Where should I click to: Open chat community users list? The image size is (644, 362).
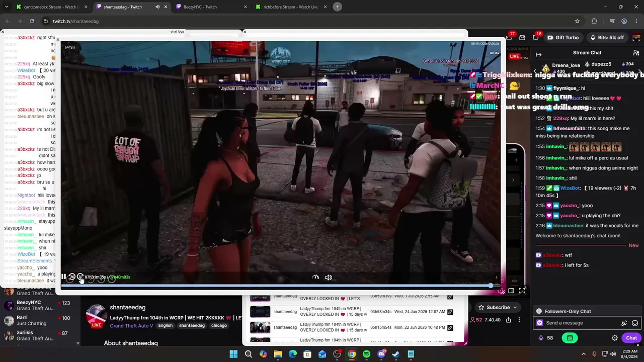pyautogui.click(x=636, y=53)
